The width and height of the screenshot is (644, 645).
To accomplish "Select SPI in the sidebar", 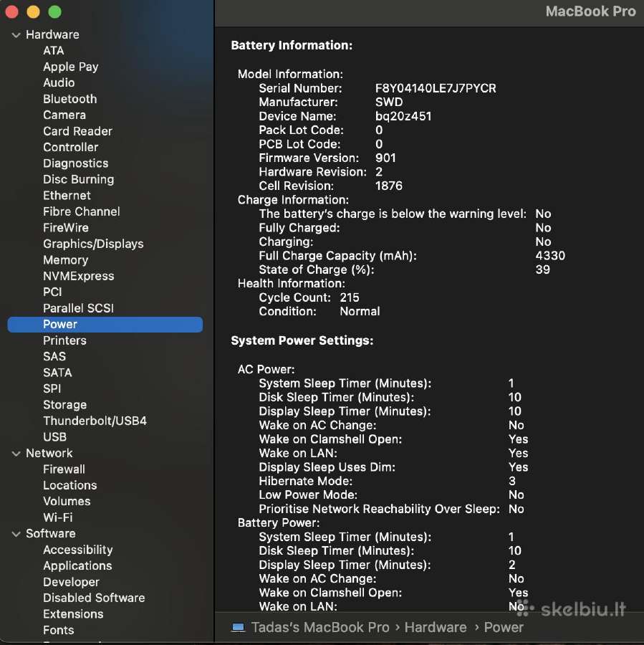I will [x=52, y=388].
